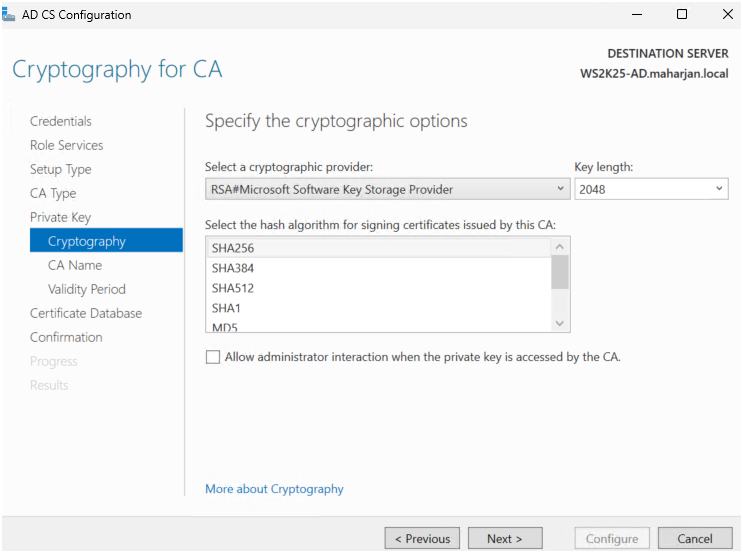743x553 pixels.
Task: Select SHA256 hash algorithm
Action: click(x=233, y=248)
